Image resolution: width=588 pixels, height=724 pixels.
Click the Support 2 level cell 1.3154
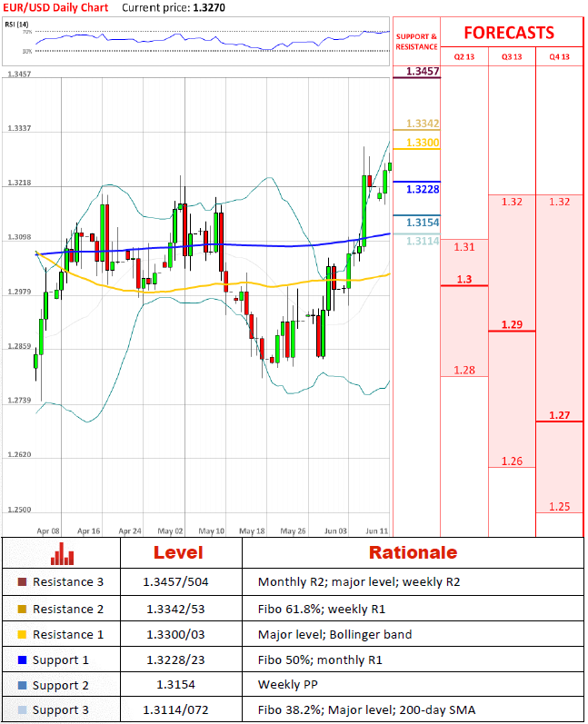[x=175, y=684]
